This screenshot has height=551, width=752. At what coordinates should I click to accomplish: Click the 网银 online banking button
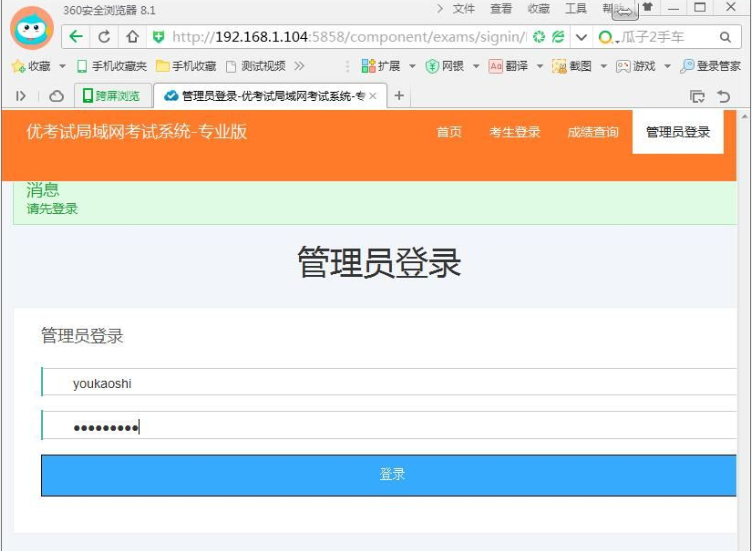(445, 66)
